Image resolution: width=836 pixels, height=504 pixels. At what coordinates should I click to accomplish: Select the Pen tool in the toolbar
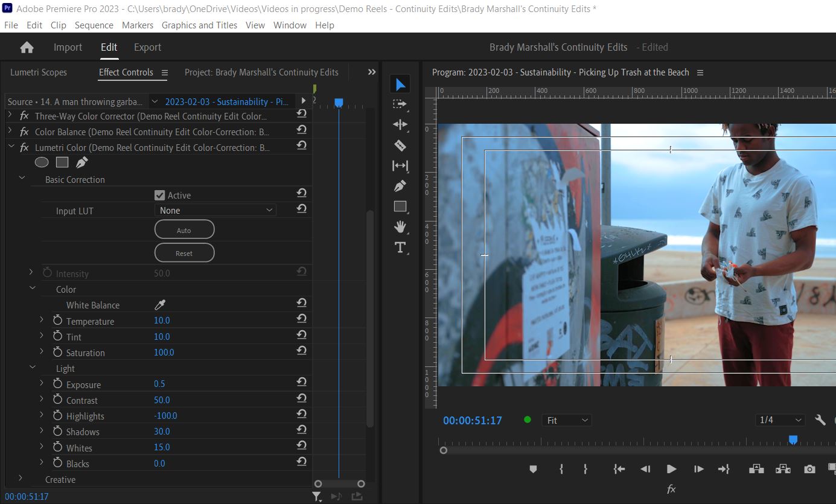400,186
